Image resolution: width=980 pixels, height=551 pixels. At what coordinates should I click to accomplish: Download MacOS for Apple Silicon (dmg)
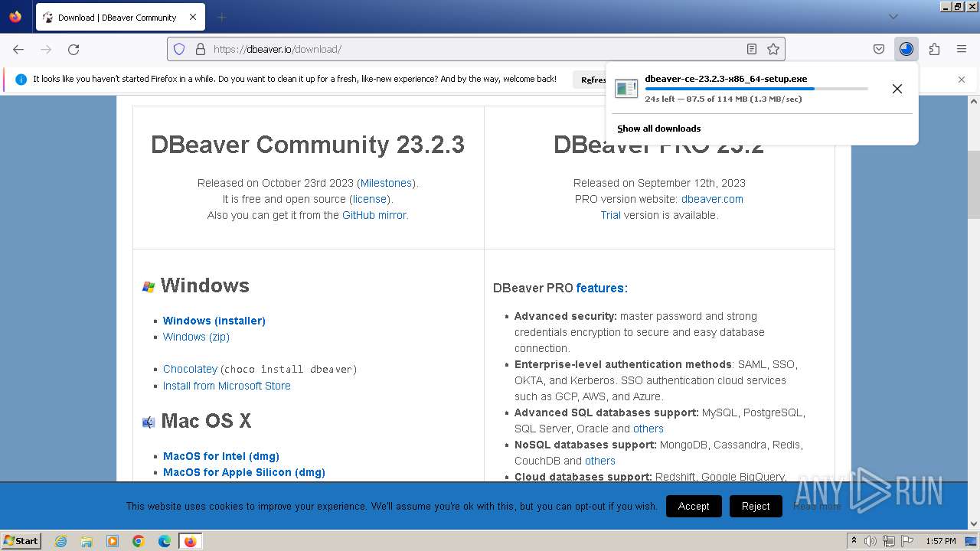point(244,472)
